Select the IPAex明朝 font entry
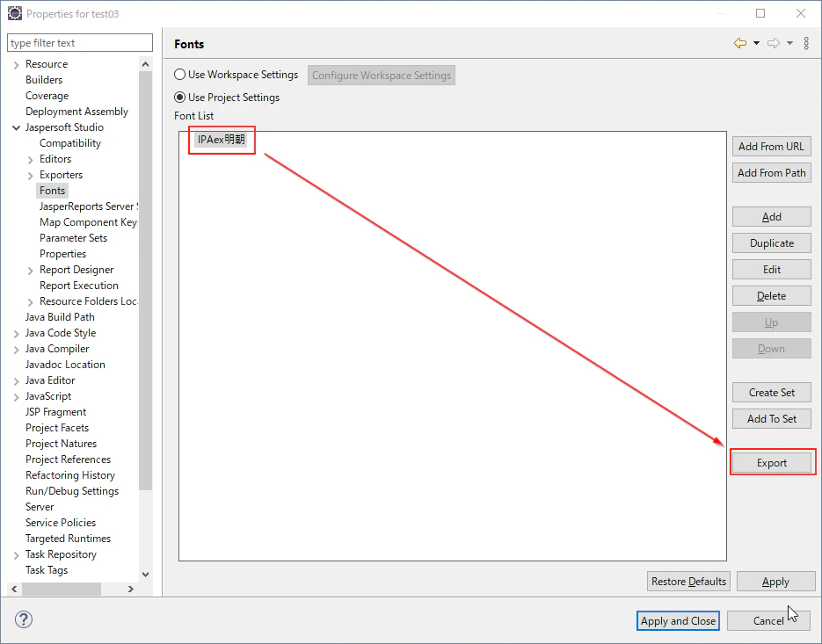Screen dimensions: 822x644 tap(222, 140)
